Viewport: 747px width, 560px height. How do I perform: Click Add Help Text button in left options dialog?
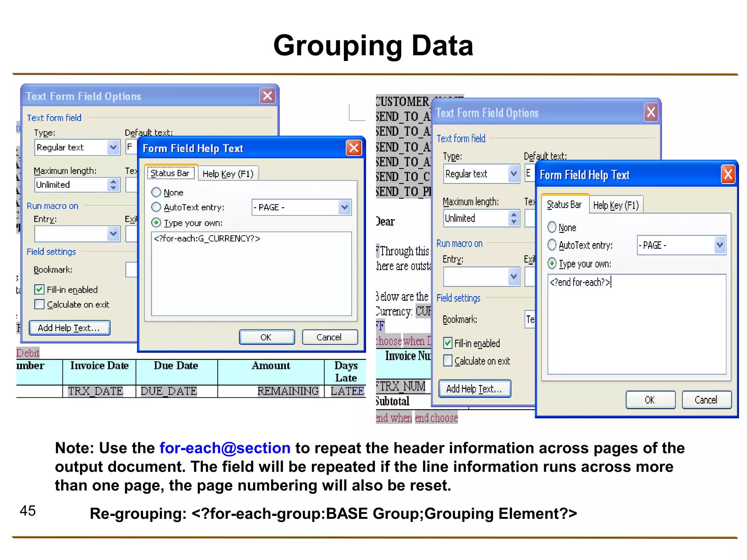coord(69,328)
